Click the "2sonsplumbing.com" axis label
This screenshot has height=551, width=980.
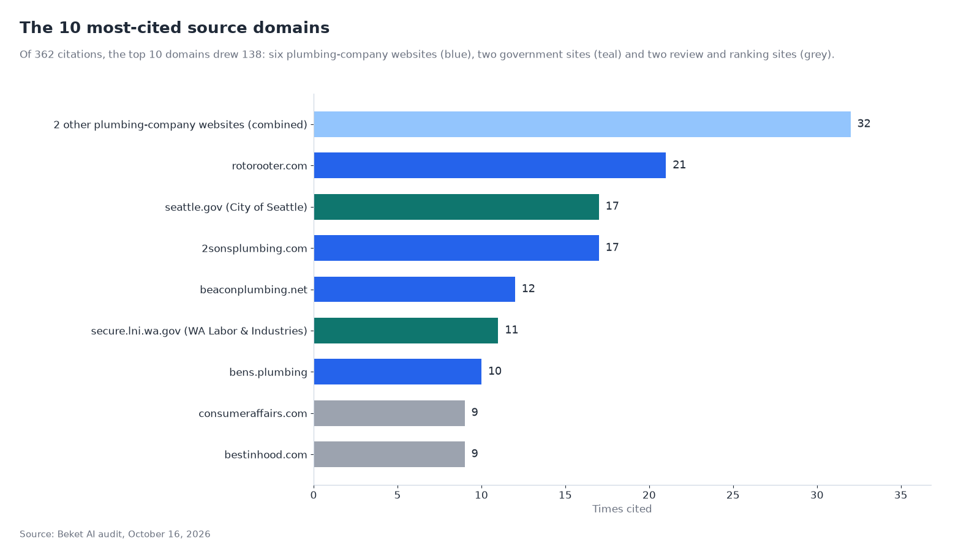254,249
